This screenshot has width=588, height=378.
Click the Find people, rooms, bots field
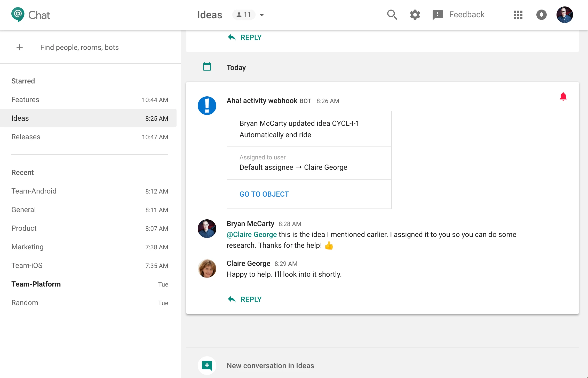(x=79, y=47)
